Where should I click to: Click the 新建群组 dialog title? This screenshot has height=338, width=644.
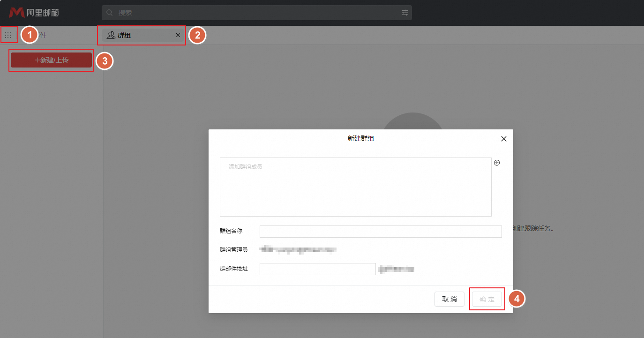(x=360, y=139)
